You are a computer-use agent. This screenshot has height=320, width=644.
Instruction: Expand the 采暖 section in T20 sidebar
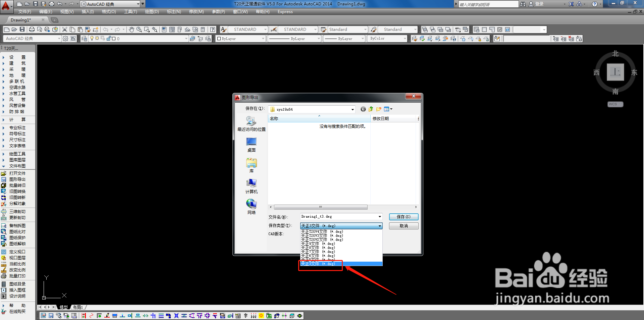pos(3,69)
